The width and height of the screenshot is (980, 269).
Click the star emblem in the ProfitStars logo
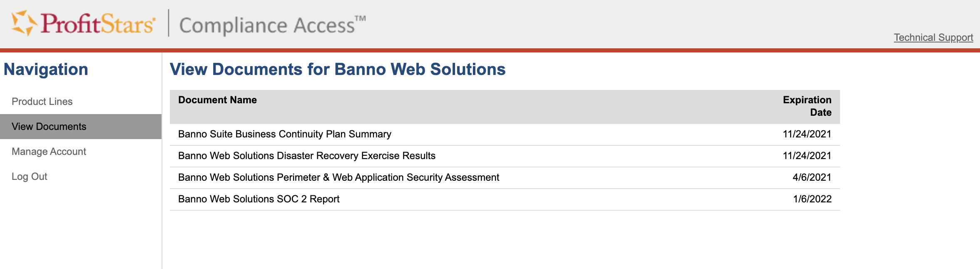[x=23, y=23]
